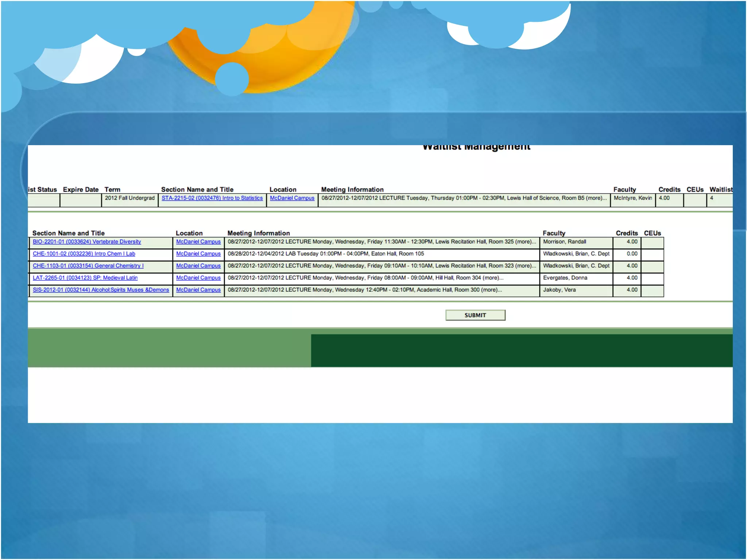
Task: Open LAT-2265-01 SP: Medieval Latin link
Action: (x=85, y=278)
